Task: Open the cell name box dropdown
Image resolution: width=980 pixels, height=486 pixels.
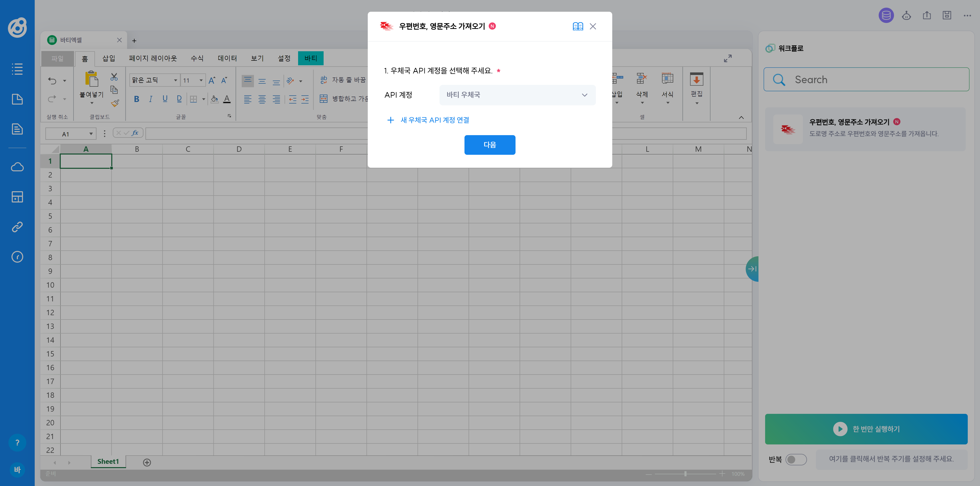Action: point(91,134)
